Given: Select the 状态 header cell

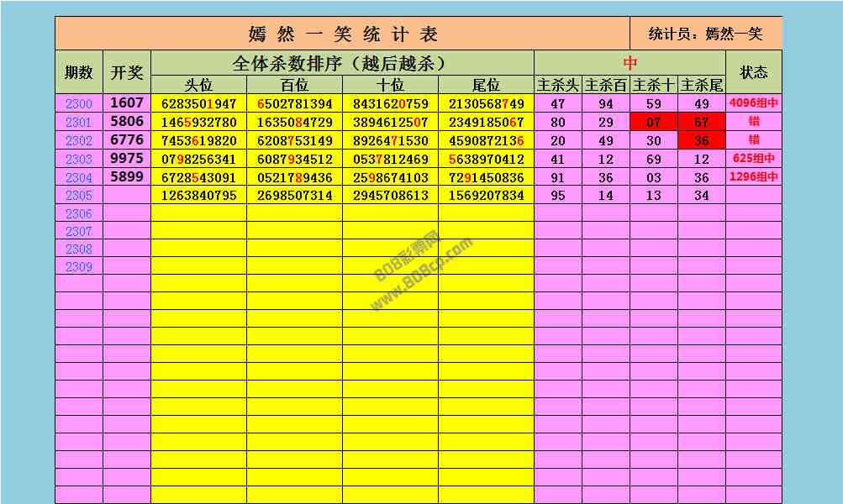Looking at the screenshot, I should [x=753, y=72].
